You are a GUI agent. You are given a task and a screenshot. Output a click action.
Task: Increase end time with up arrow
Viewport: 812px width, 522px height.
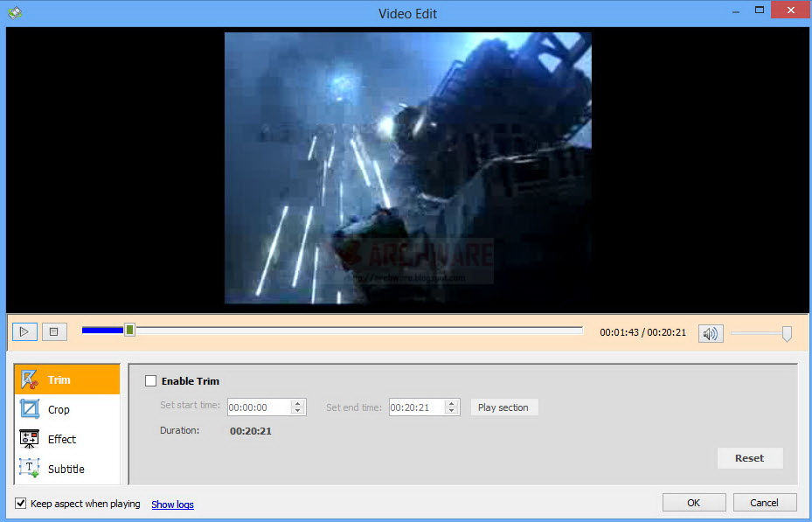(452, 403)
